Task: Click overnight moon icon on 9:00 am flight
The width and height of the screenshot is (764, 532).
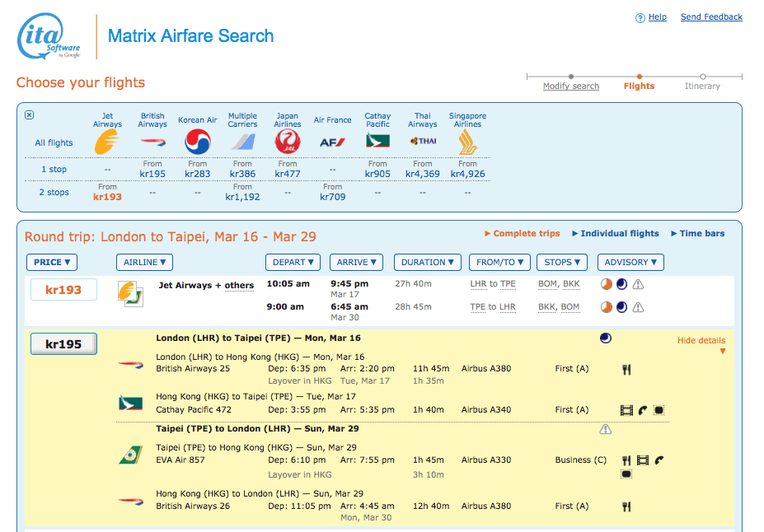Action: [x=621, y=307]
